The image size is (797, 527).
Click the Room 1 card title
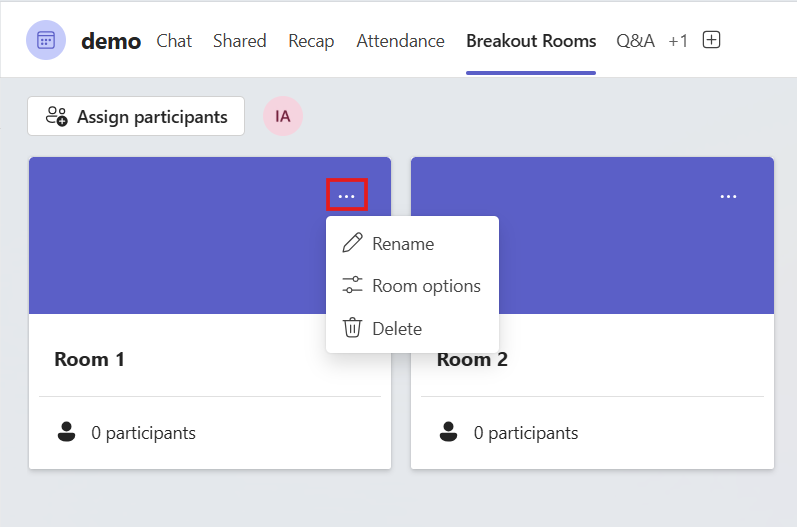point(89,359)
